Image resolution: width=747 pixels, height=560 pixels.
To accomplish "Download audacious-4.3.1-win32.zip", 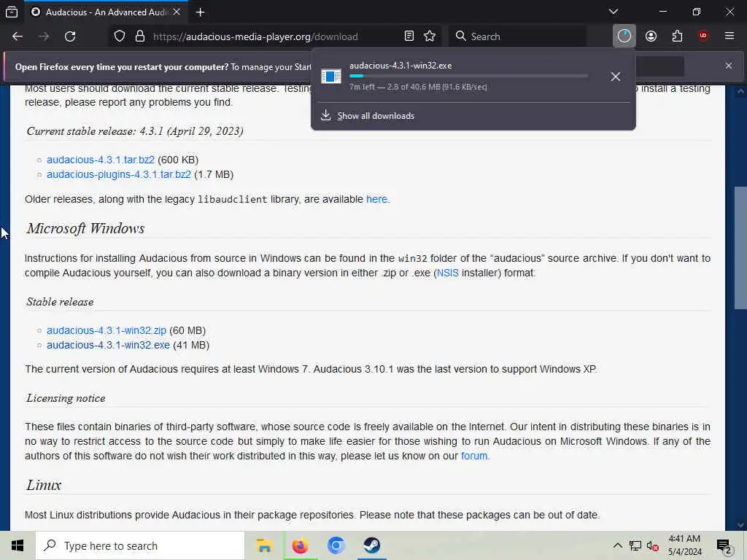I will (x=107, y=330).
